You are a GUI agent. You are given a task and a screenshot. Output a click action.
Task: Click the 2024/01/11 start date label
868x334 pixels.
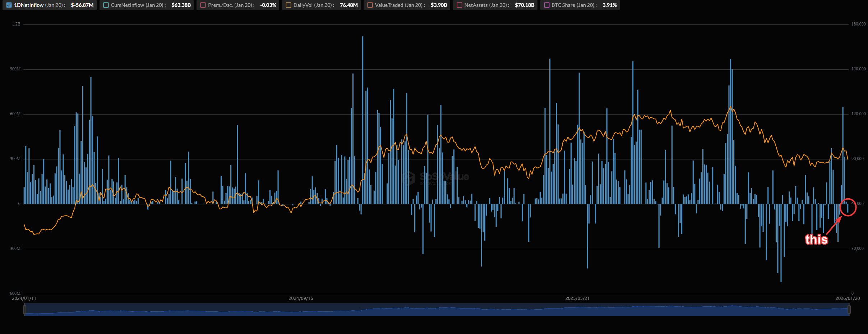click(24, 298)
